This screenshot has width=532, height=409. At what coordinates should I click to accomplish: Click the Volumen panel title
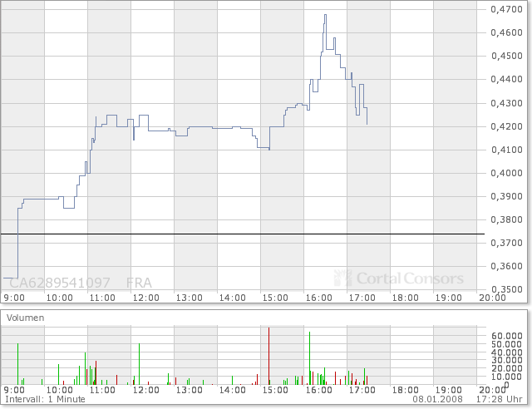tap(26, 318)
